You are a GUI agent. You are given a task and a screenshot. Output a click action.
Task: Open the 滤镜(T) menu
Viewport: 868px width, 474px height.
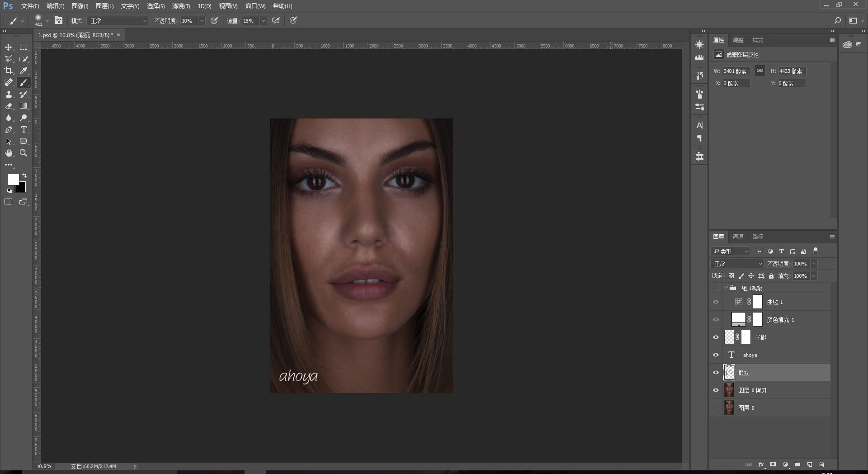click(x=181, y=6)
